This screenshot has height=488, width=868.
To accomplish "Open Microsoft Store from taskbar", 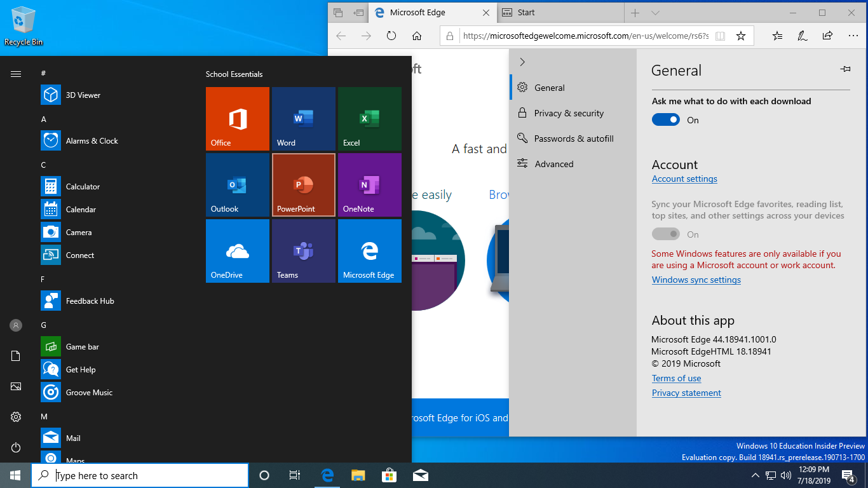I will pos(389,475).
